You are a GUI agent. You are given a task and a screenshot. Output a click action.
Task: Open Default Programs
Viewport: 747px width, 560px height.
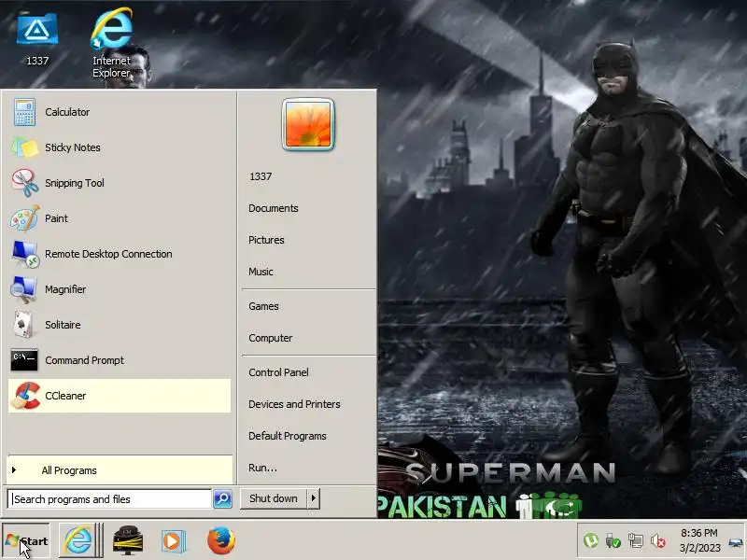pos(288,436)
